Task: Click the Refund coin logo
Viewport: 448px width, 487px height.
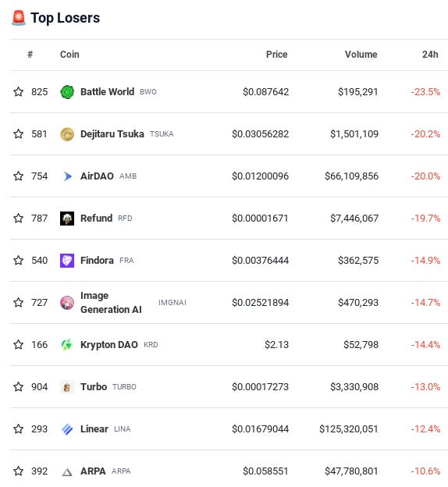Action: [67, 219]
